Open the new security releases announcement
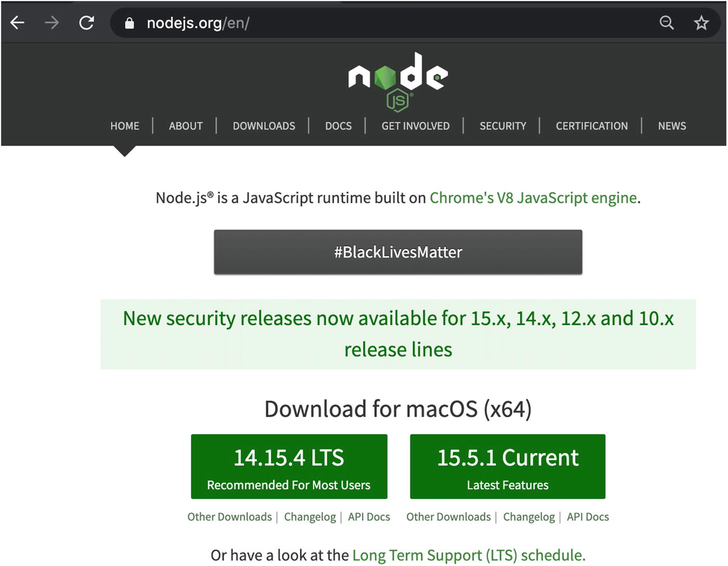 point(398,333)
